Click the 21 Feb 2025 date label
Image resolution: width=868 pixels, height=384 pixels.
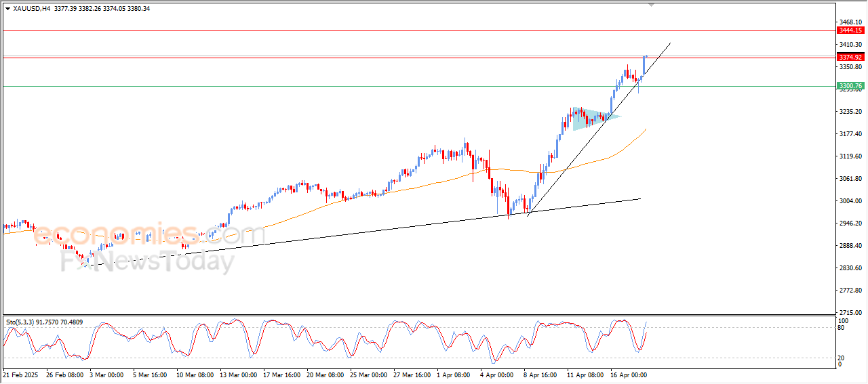(21, 374)
